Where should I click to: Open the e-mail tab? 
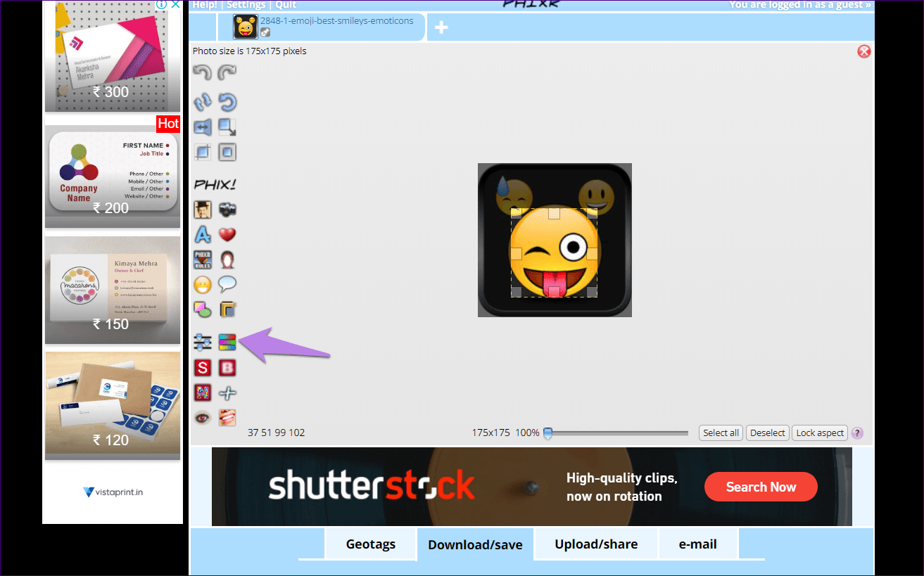coord(698,544)
